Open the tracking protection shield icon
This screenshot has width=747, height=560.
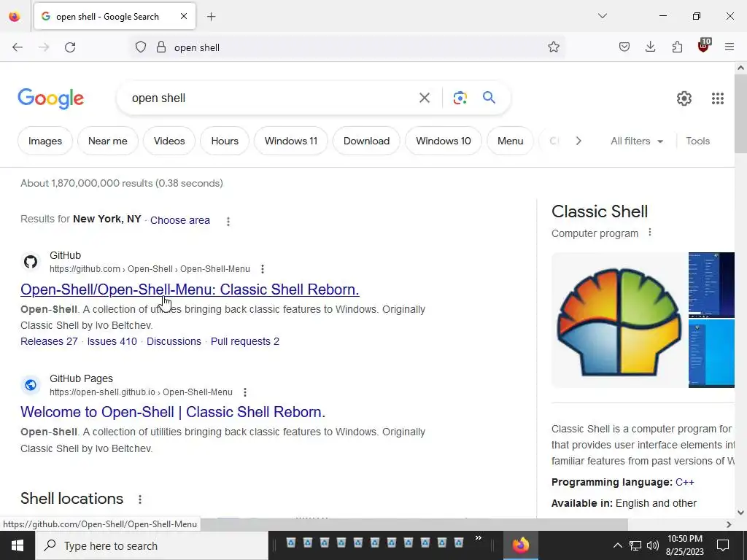tap(141, 47)
